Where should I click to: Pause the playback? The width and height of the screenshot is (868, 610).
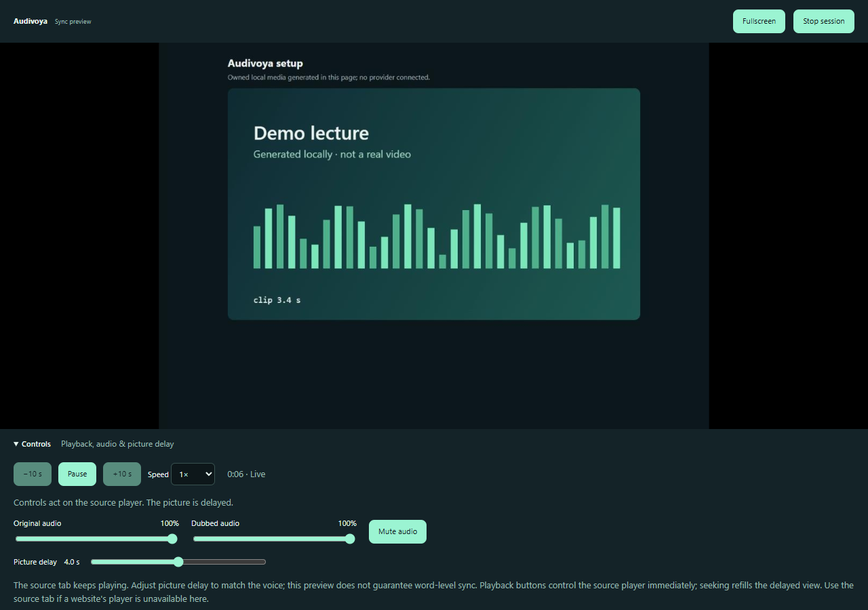pyautogui.click(x=77, y=474)
